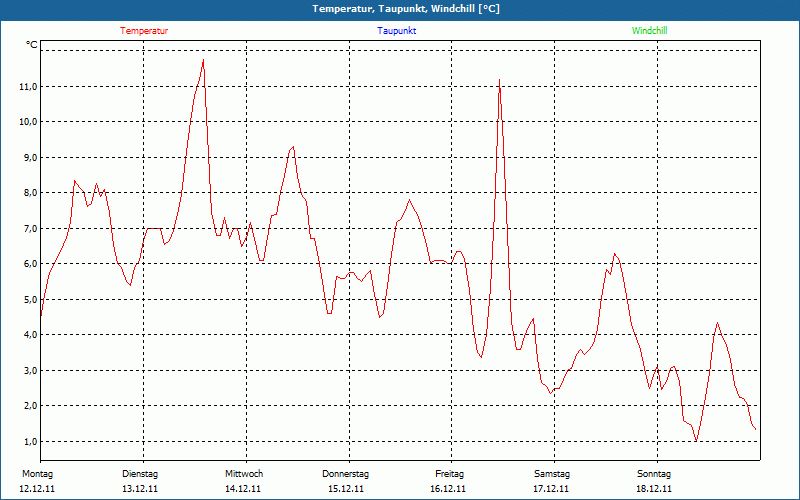Click the 4,0 y-axis value

(30, 335)
